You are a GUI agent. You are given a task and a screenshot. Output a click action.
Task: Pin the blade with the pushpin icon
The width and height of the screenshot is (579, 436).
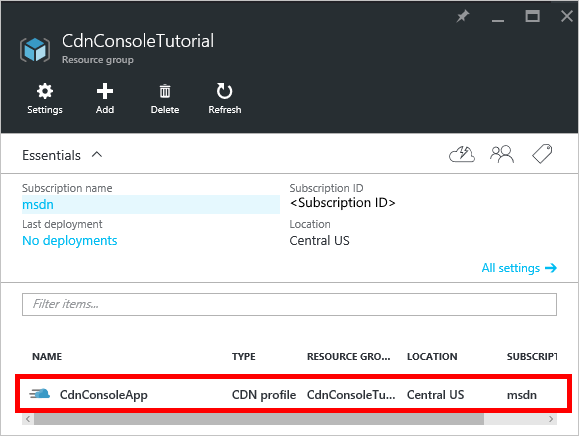click(x=462, y=16)
